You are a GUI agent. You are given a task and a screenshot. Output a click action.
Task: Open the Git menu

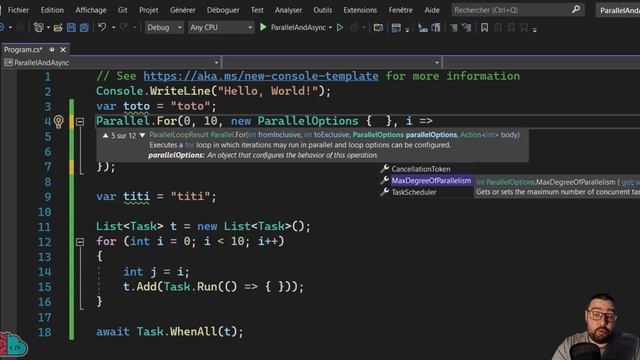(x=122, y=10)
